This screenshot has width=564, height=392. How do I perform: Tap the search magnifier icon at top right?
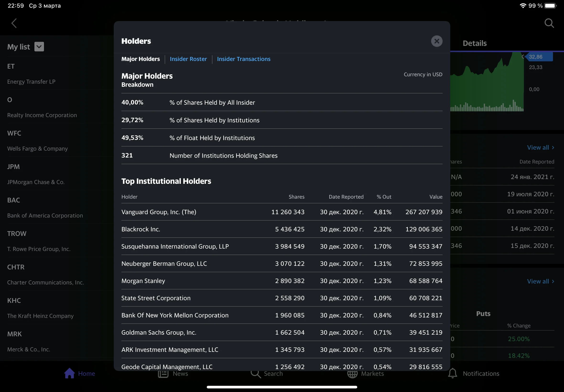tap(549, 23)
